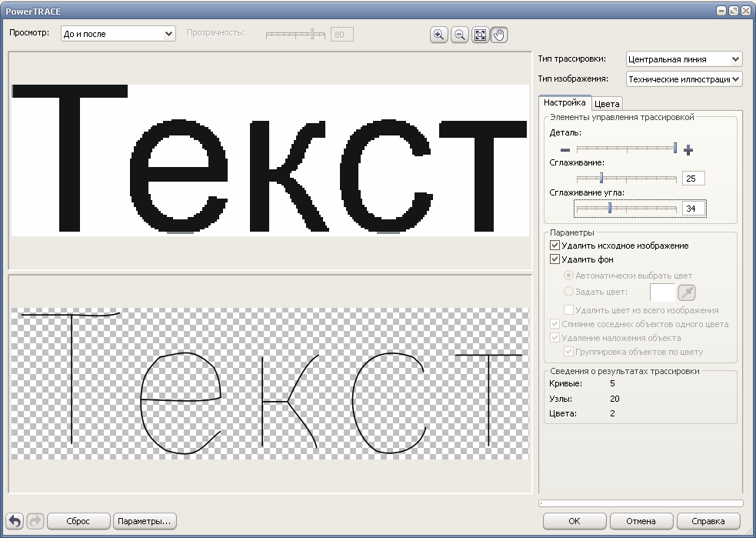Click the undo arrow icon

pyautogui.click(x=15, y=521)
